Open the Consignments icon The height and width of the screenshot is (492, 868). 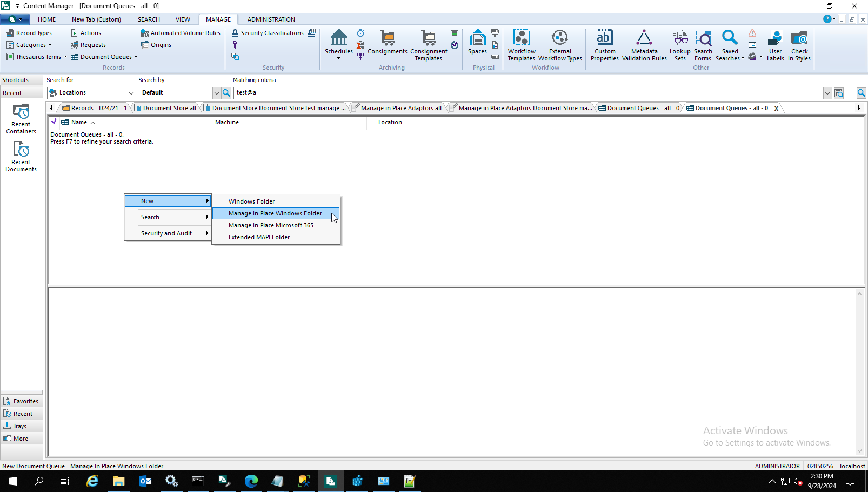(388, 42)
